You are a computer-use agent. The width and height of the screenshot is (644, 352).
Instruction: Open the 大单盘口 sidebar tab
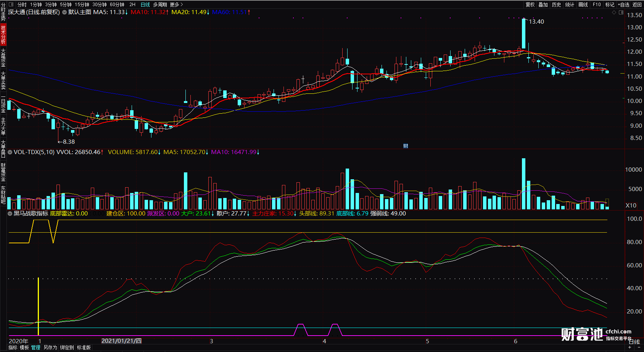pyautogui.click(x=3, y=149)
